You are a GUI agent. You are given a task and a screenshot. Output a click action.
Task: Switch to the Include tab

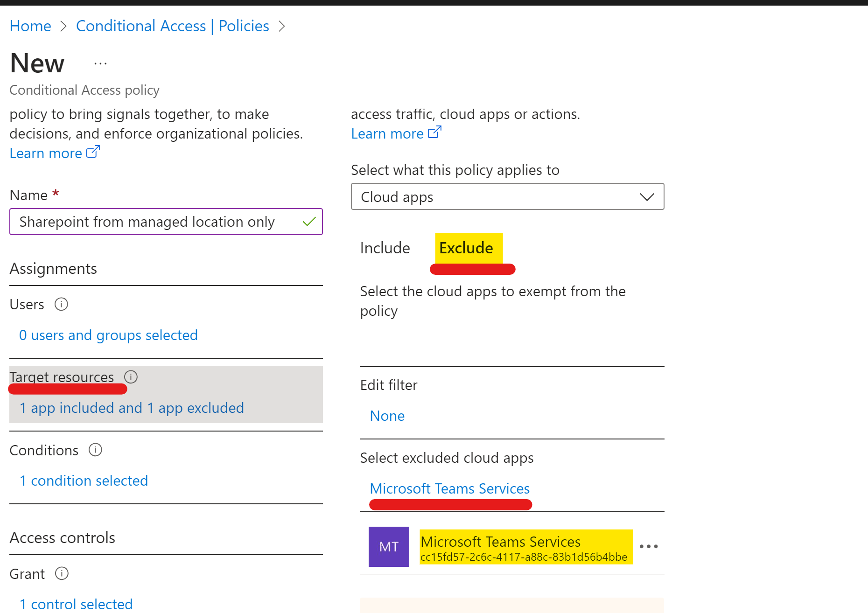point(385,248)
